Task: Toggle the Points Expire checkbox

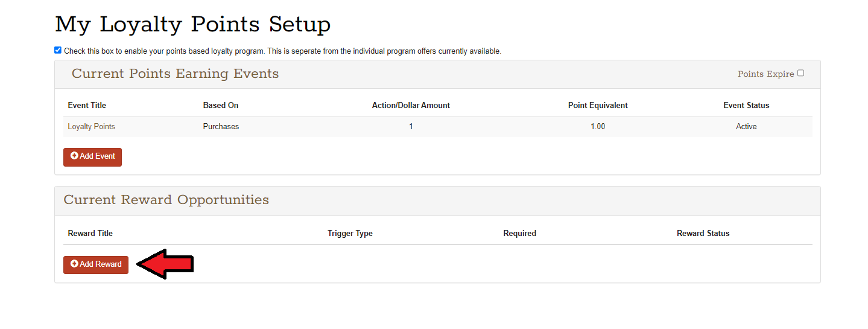Action: coord(801,73)
